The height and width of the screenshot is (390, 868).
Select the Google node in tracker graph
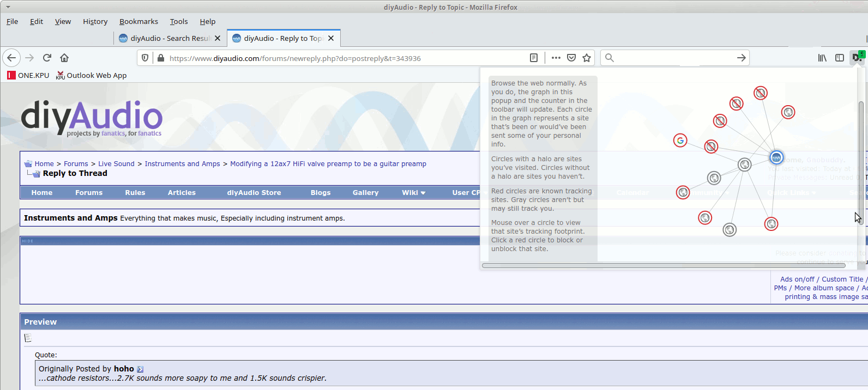[x=680, y=141]
